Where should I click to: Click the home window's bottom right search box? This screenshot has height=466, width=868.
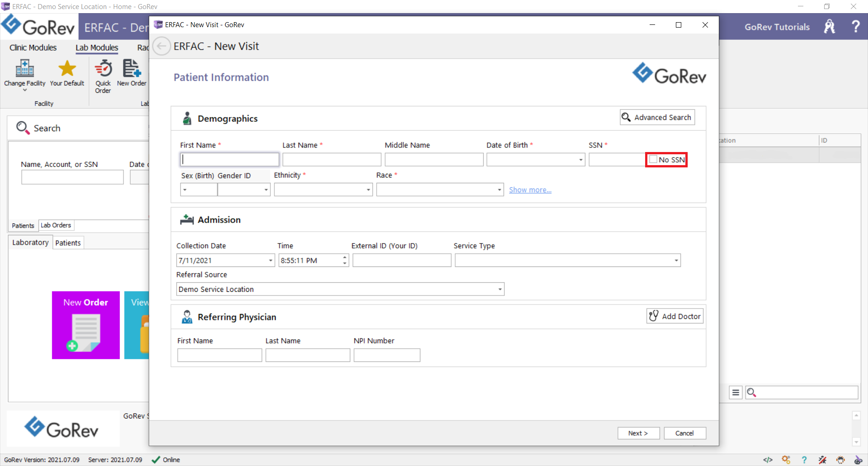[802, 392]
